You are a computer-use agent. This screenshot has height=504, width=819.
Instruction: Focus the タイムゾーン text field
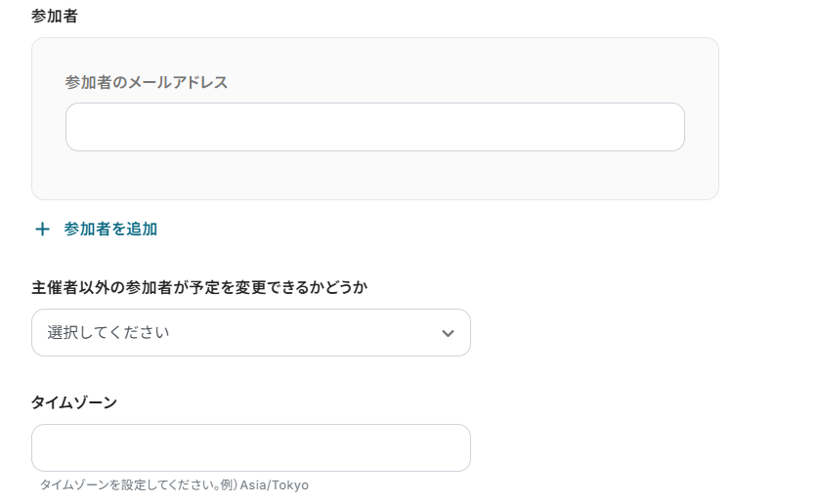(x=250, y=448)
